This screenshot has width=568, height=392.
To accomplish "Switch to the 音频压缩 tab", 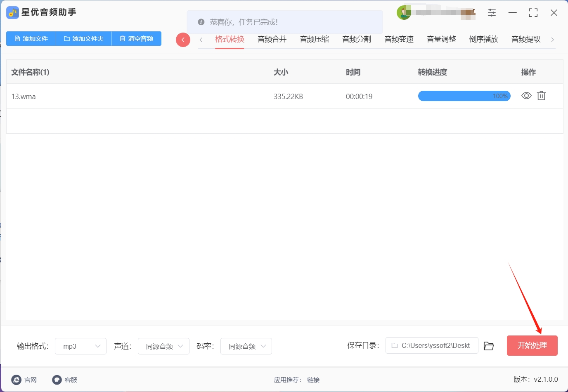I will (x=314, y=39).
